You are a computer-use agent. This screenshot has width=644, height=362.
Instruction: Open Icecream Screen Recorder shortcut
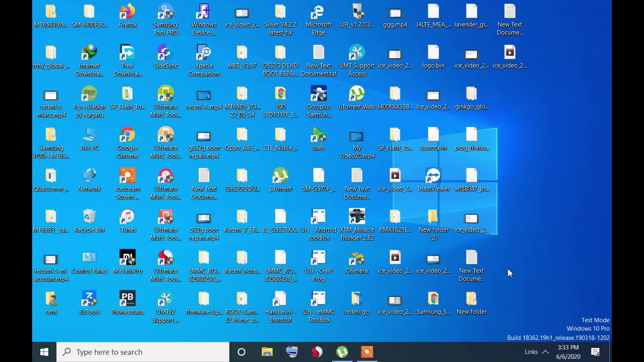tap(127, 184)
